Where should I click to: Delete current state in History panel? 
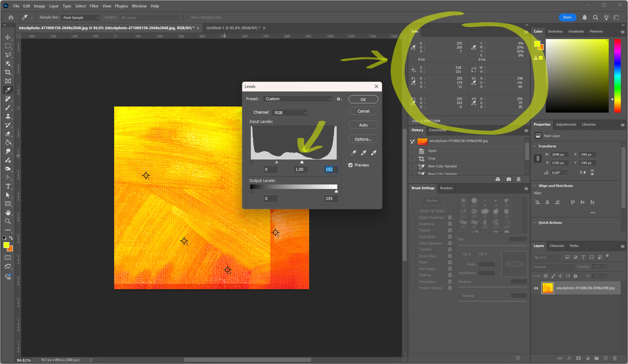point(518,179)
